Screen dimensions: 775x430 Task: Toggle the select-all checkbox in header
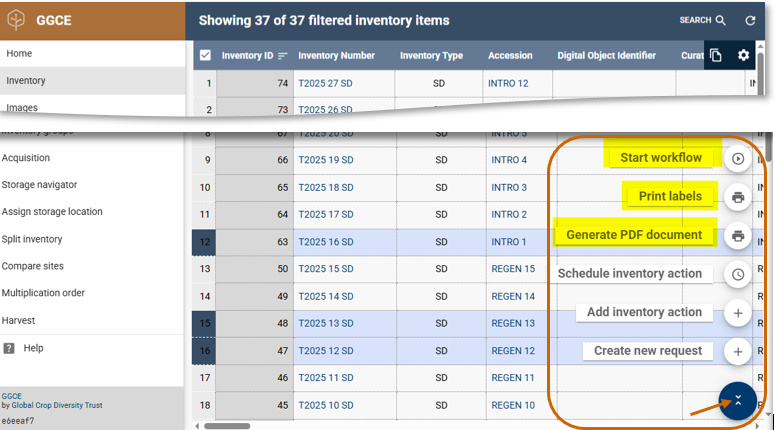205,56
